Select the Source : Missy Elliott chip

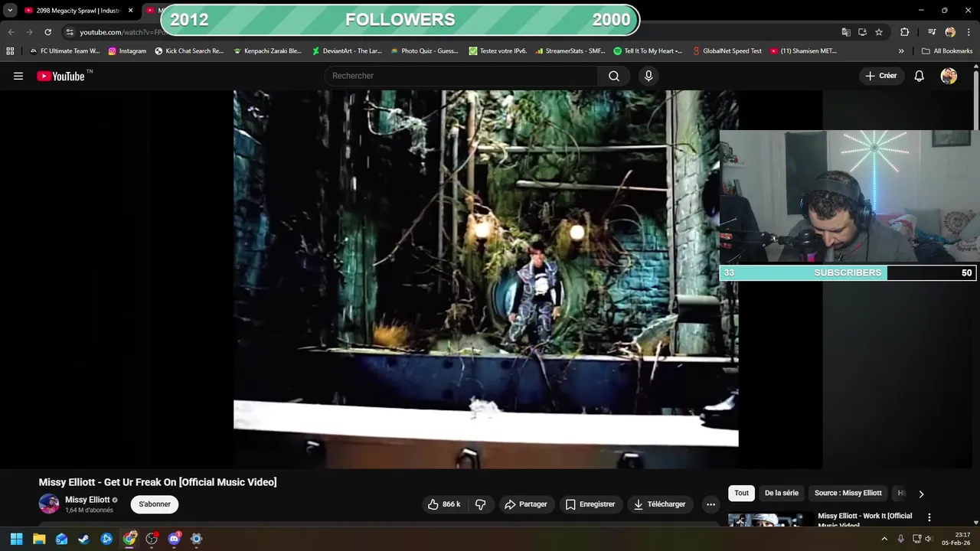pos(848,493)
